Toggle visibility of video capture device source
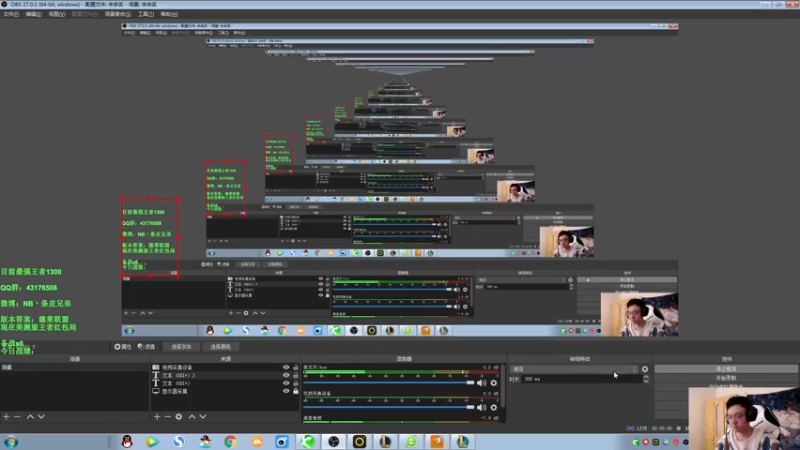The width and height of the screenshot is (800, 450). coord(286,367)
